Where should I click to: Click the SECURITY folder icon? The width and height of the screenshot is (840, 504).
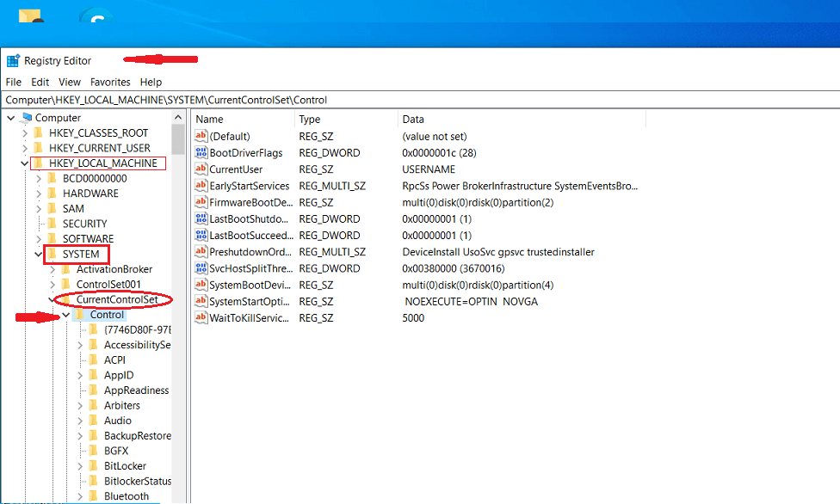52,224
